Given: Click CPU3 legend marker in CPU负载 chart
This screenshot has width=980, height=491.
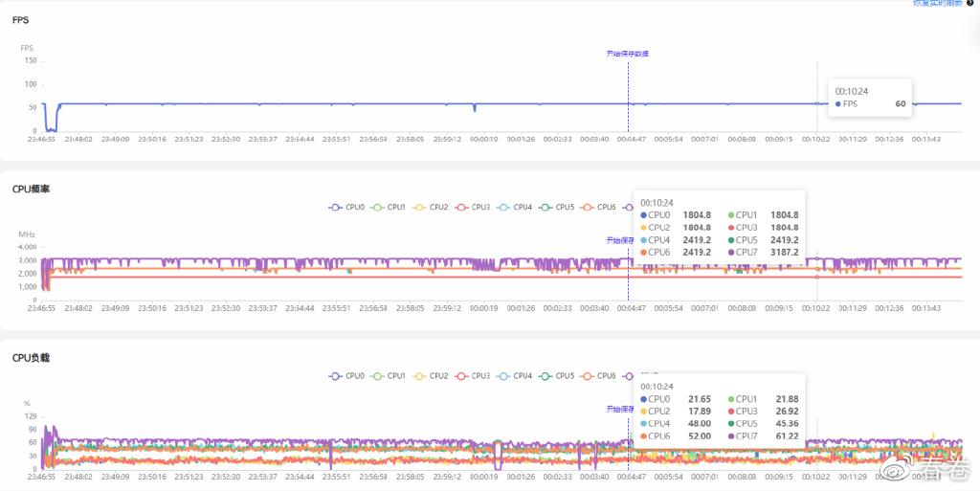Looking at the screenshot, I should point(462,376).
